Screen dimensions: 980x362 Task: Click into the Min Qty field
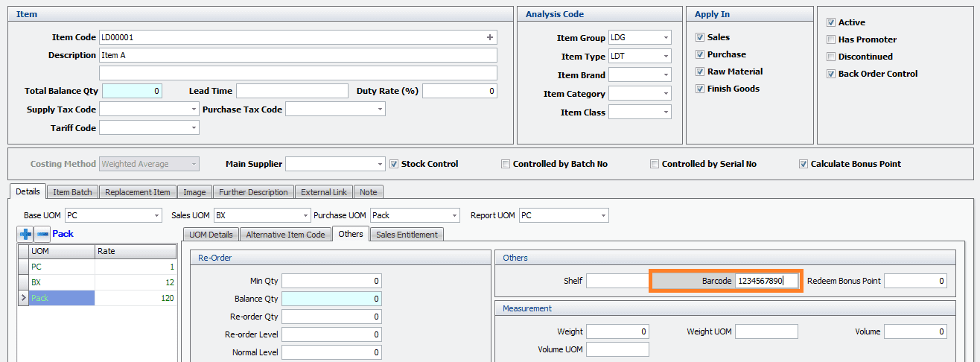point(331,281)
